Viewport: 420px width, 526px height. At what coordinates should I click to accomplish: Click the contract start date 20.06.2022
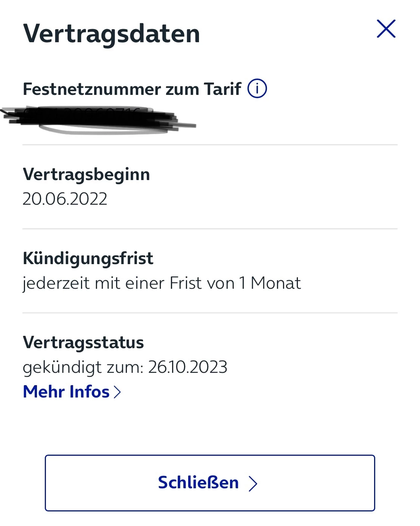point(65,199)
